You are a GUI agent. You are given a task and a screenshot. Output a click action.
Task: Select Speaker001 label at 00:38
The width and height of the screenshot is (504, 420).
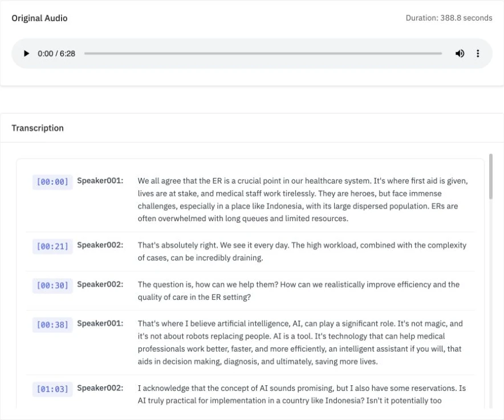tap(100, 323)
